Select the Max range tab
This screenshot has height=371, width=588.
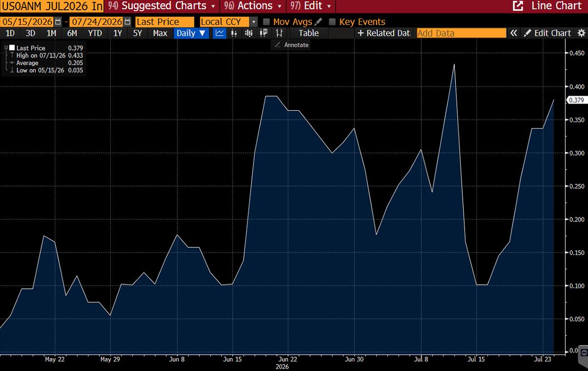click(x=160, y=33)
